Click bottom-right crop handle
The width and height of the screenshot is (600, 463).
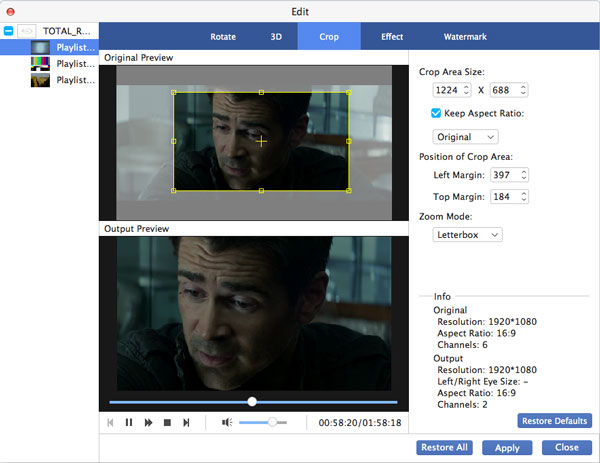349,191
